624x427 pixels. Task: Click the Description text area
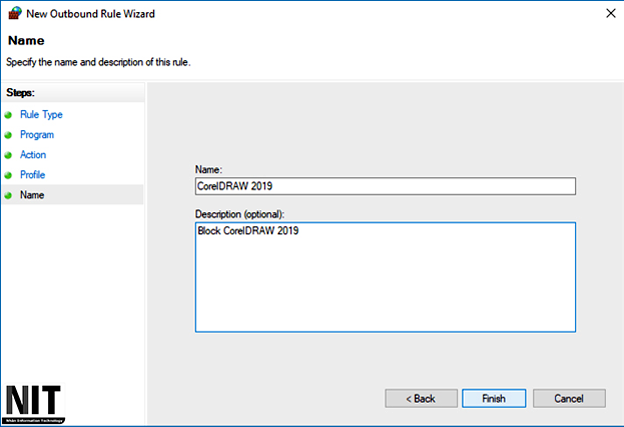point(385,277)
